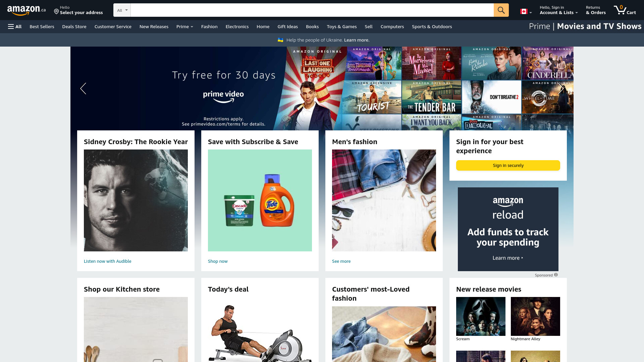Click the search magnifier button
This screenshot has width=644, height=362.
[x=501, y=10]
